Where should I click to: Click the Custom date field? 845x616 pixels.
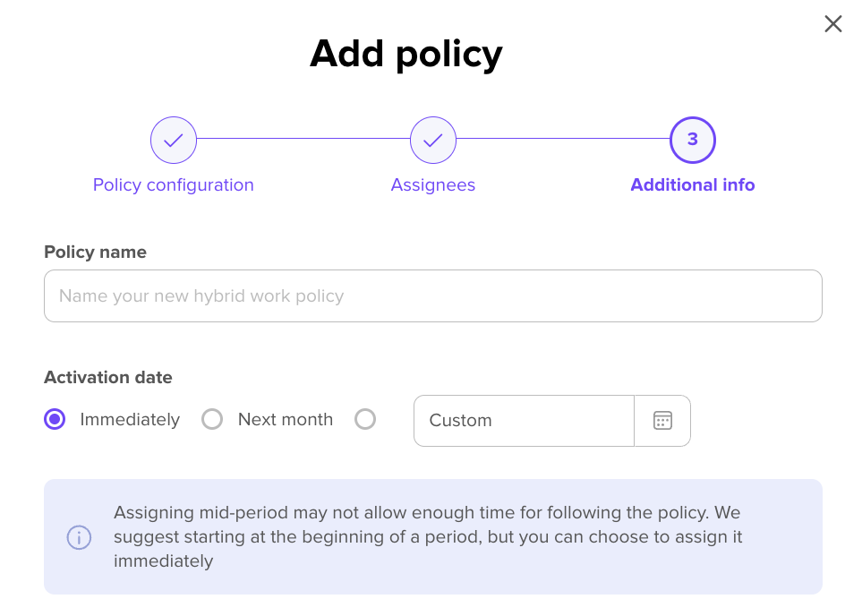pyautogui.click(x=524, y=421)
